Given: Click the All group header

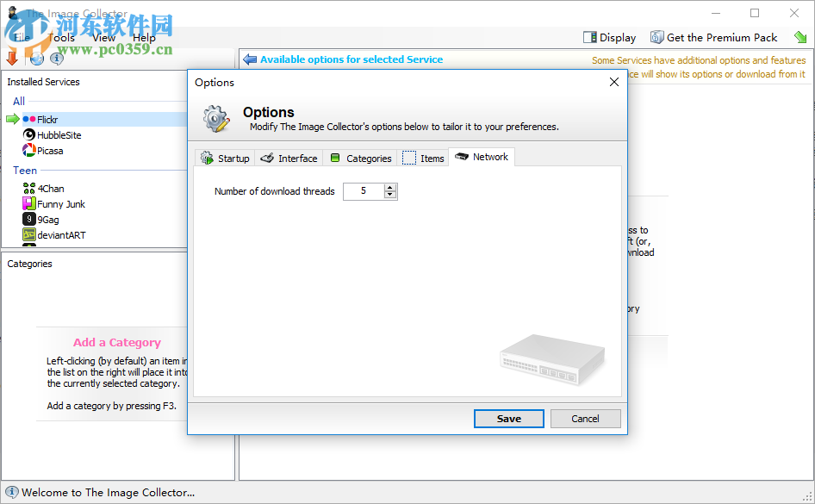Looking at the screenshot, I should 19,102.
